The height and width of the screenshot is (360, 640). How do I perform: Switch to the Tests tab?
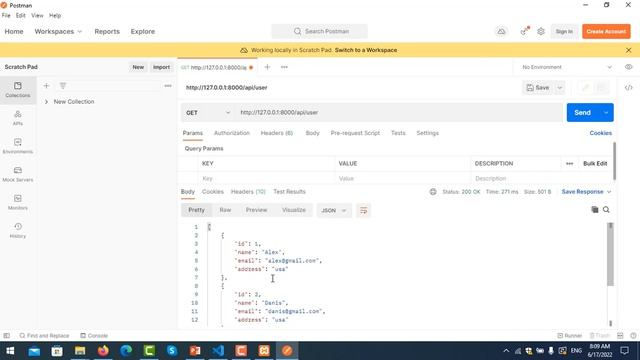398,133
